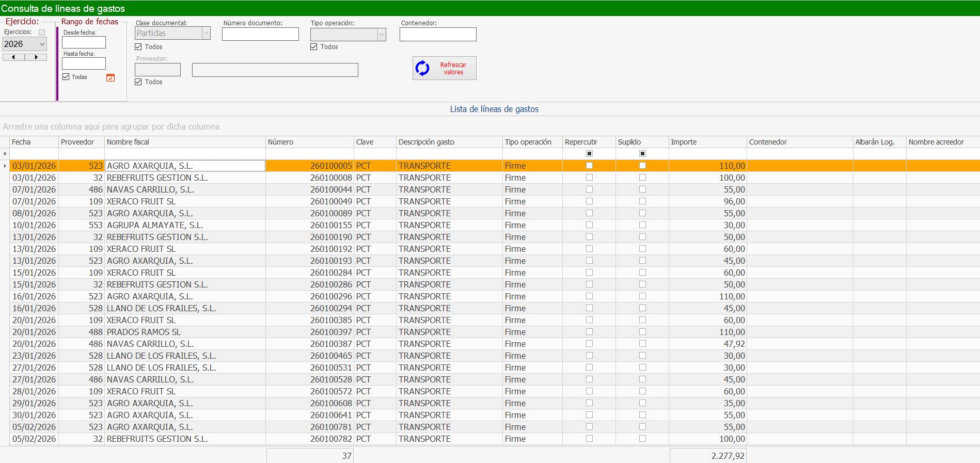Click the Desde fecha date field
The image size is (980, 463).
point(84,42)
